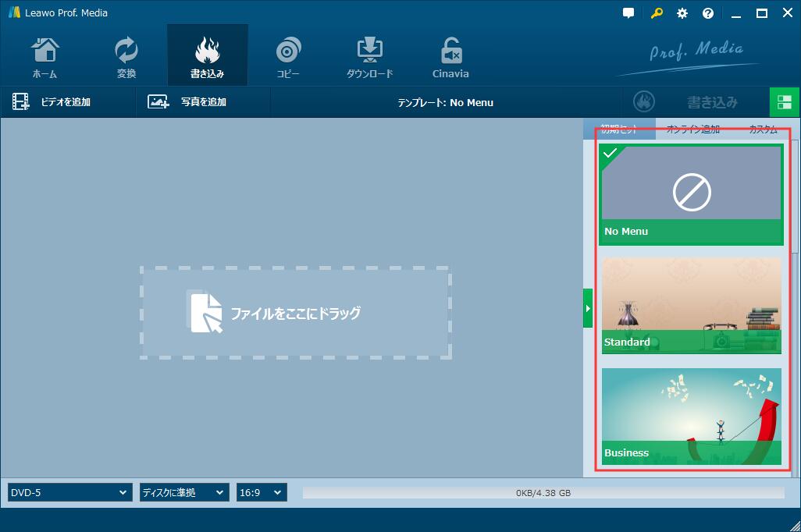This screenshot has width=801, height=532.
Task: Maximize the Leawo Prof. Media window
Action: click(x=762, y=13)
